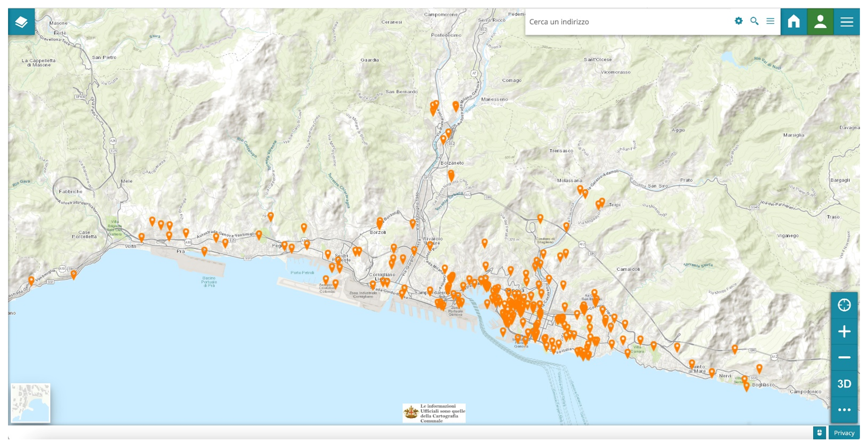Zoom out with the minus button
The height and width of the screenshot is (446, 868).
[x=844, y=357]
